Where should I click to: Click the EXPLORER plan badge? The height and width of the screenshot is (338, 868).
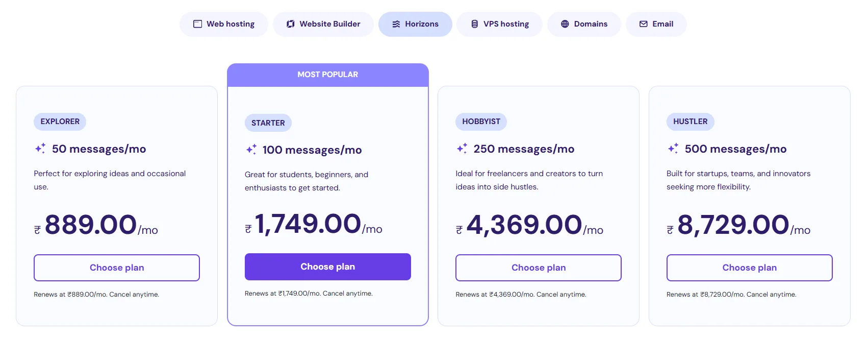(60, 122)
